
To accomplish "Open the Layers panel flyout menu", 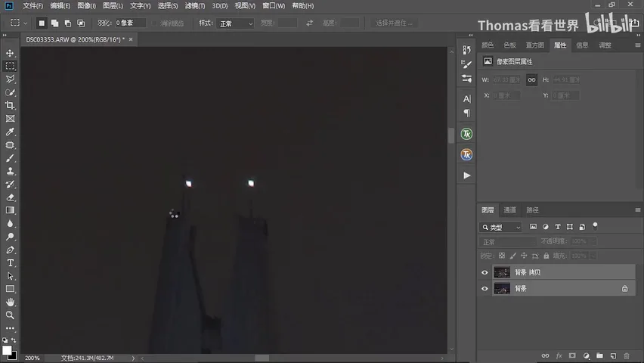I will (637, 210).
